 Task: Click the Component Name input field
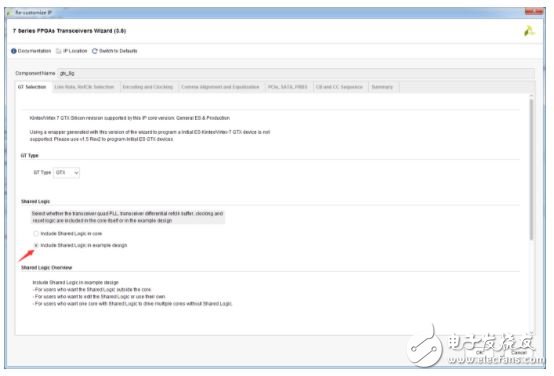click(296, 74)
